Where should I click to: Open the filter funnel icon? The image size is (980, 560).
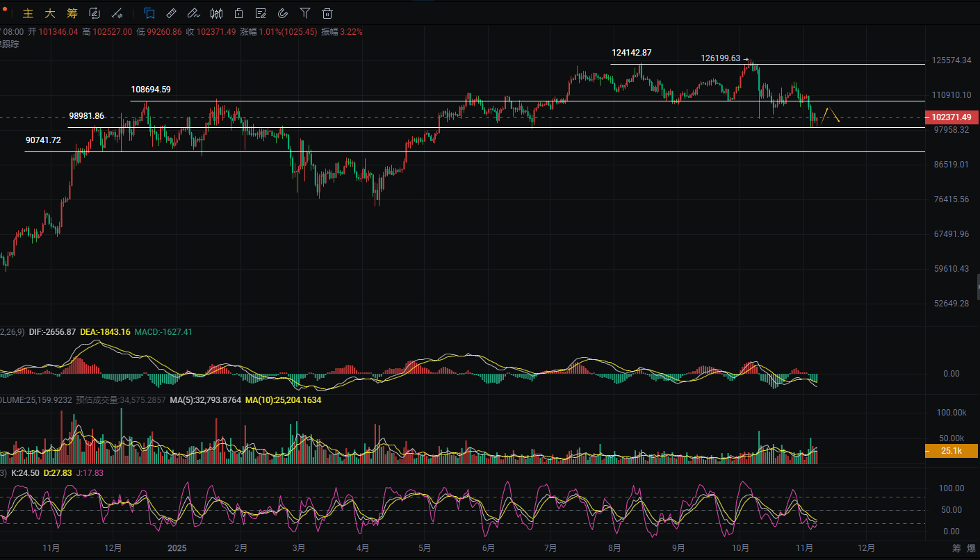tap(305, 13)
